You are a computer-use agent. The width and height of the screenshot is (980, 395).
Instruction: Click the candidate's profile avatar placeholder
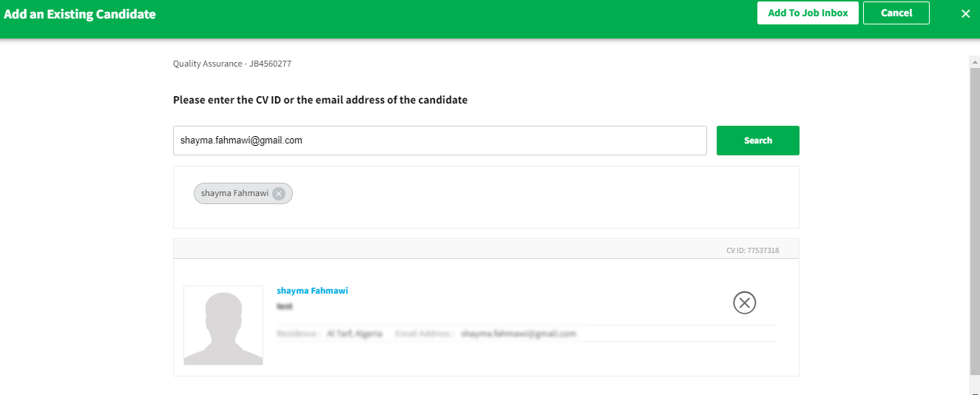coord(223,325)
